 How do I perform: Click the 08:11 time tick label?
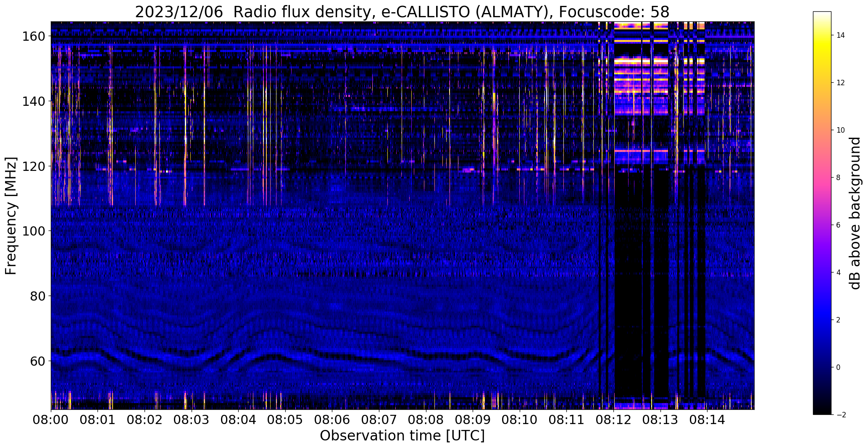(x=566, y=419)
